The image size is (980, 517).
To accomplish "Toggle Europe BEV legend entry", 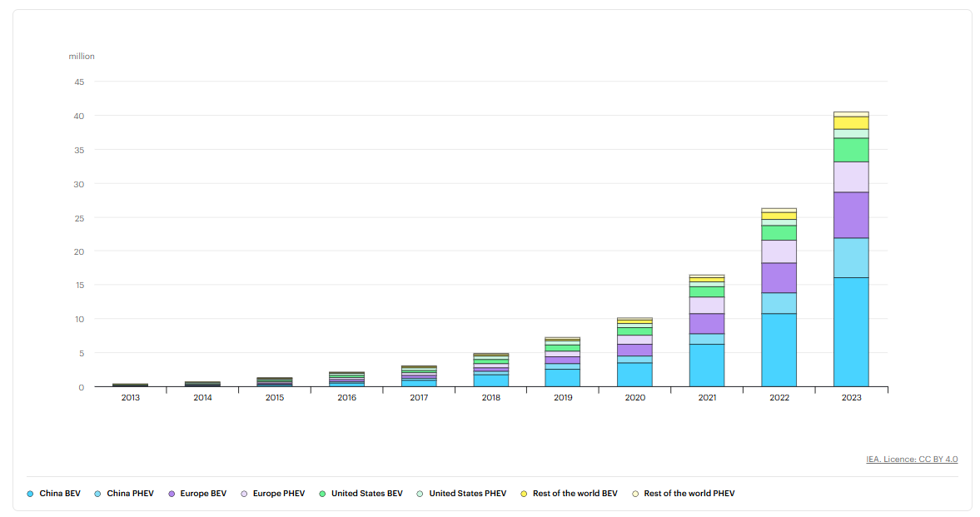I will click(x=196, y=494).
